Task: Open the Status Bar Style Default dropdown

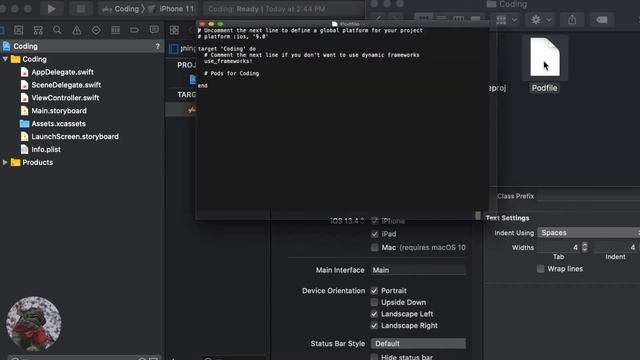Action: tap(418, 344)
